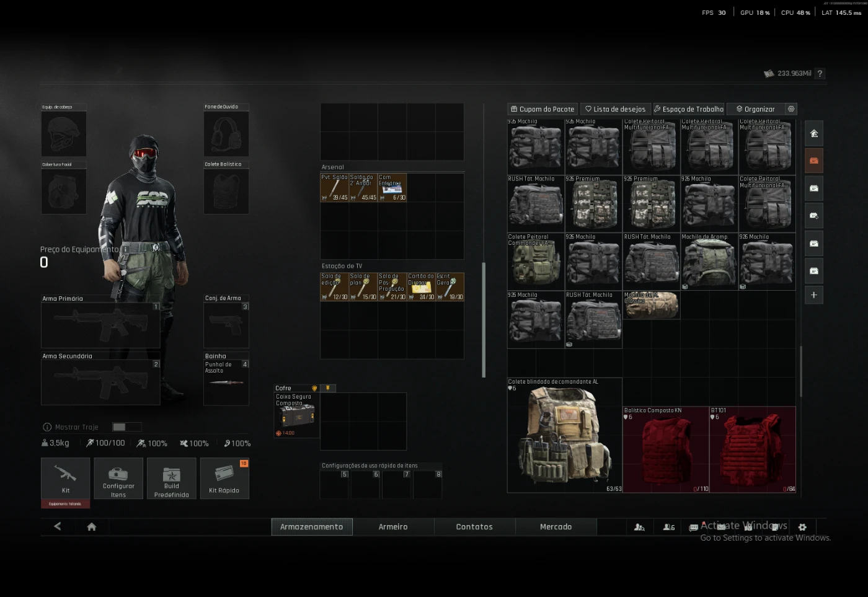Image resolution: width=868 pixels, height=597 pixels.
Task: Toggle the Mostrar Traje switch
Action: [126, 427]
